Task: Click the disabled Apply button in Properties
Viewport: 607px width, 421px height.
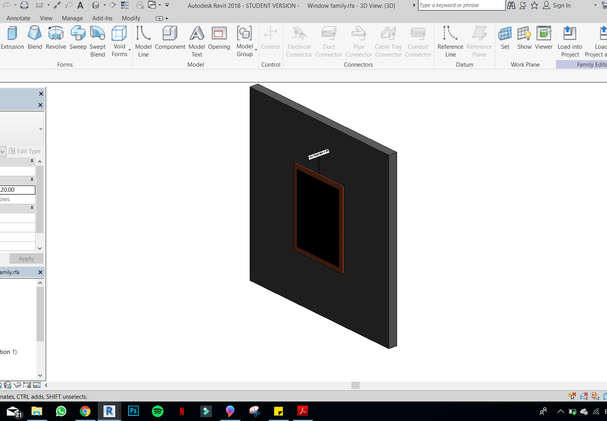Action: [x=26, y=258]
